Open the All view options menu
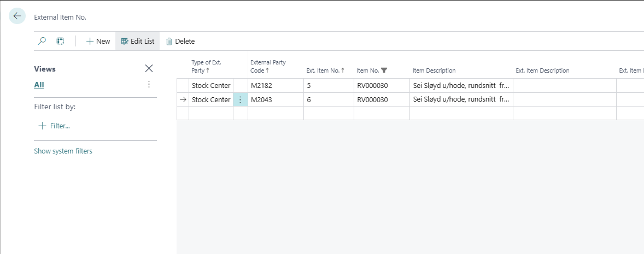The height and width of the screenshot is (254, 644). [x=149, y=85]
